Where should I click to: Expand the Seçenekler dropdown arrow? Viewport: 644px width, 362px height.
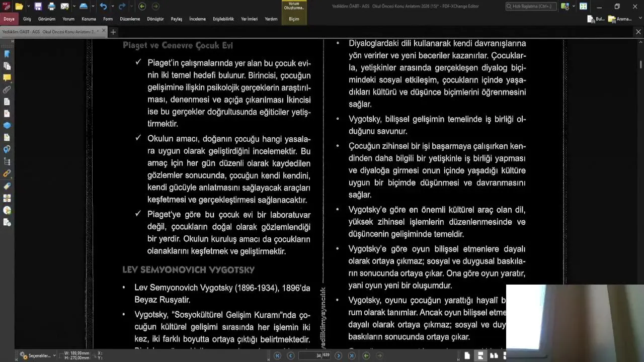click(x=54, y=355)
